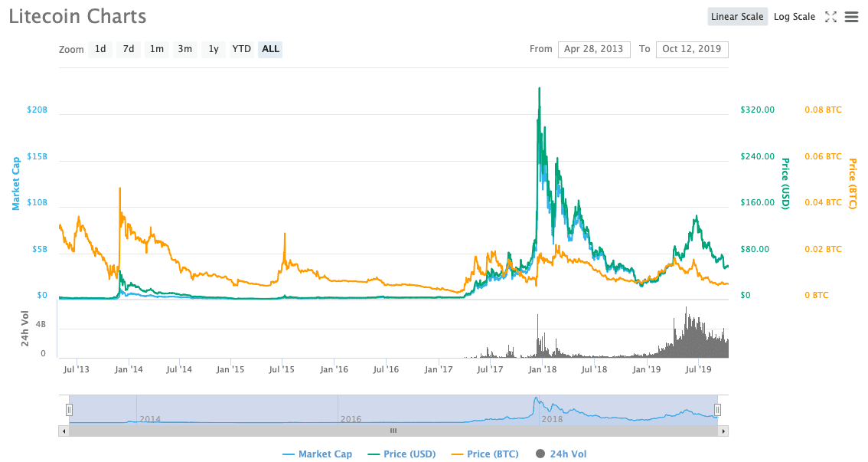868x462 pixels.
Task: Switch to Linear Scale
Action: [737, 17]
